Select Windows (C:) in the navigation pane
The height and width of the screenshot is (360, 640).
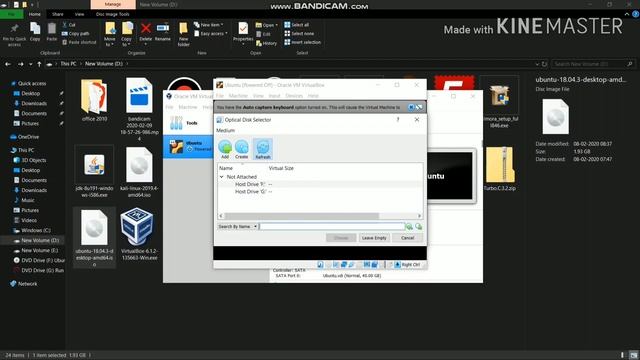(x=36, y=231)
